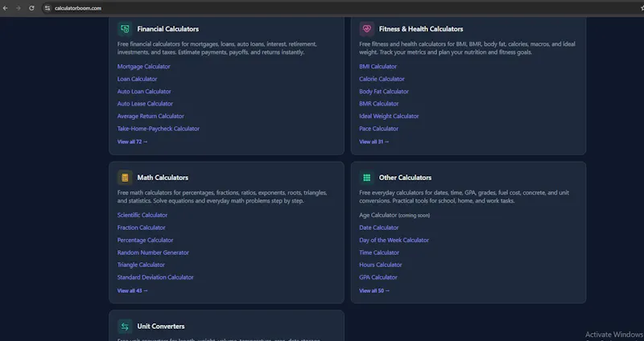
Task: Click Age Calculator coming soon text
Action: (394, 215)
